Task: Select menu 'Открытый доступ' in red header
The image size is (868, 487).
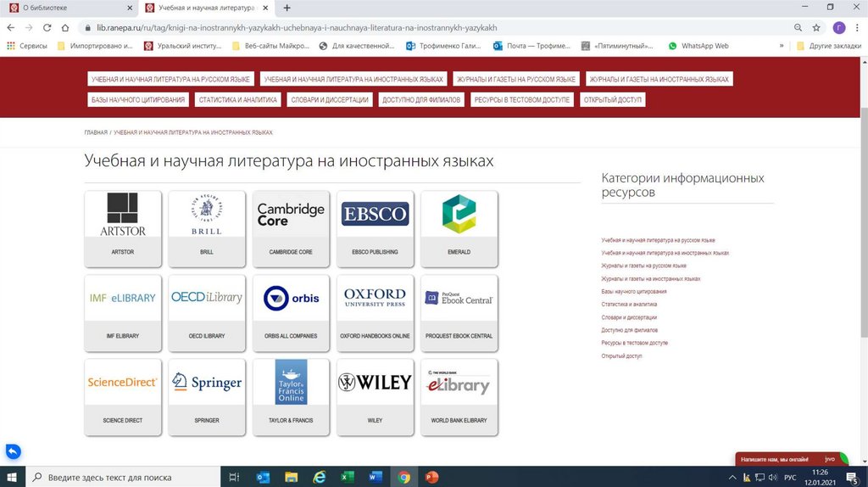Action: [x=612, y=100]
